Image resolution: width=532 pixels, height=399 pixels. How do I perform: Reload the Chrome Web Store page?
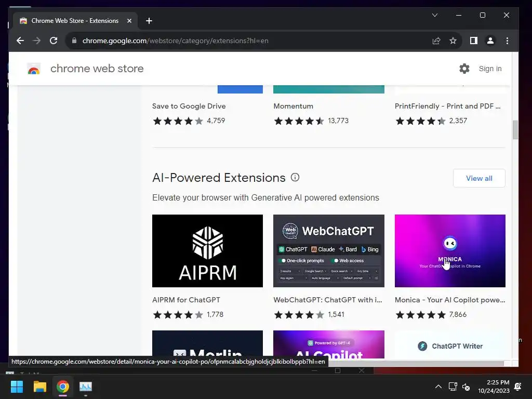point(54,41)
